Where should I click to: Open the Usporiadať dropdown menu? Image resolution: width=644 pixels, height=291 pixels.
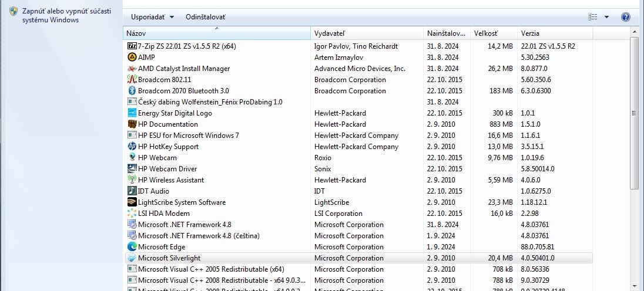click(x=152, y=17)
